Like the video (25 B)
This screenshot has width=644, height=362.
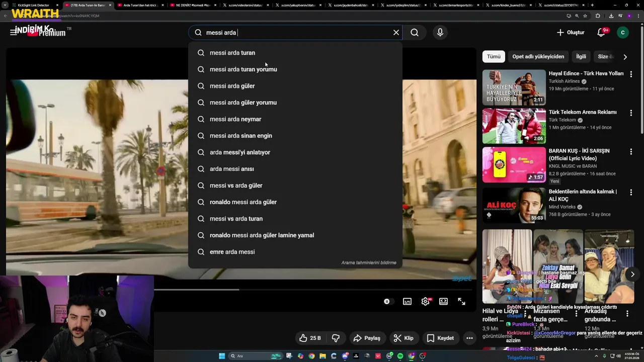point(310,338)
